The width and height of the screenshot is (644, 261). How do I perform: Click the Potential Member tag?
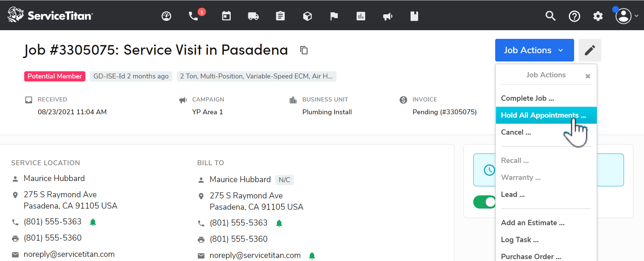click(55, 76)
